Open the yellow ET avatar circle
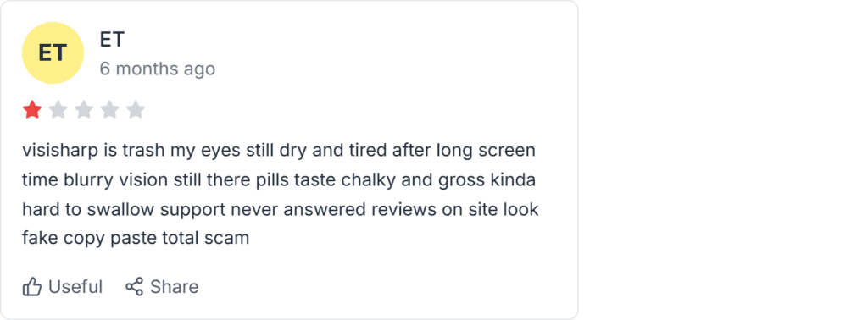Screen dimensions: 868x320 point(53,53)
